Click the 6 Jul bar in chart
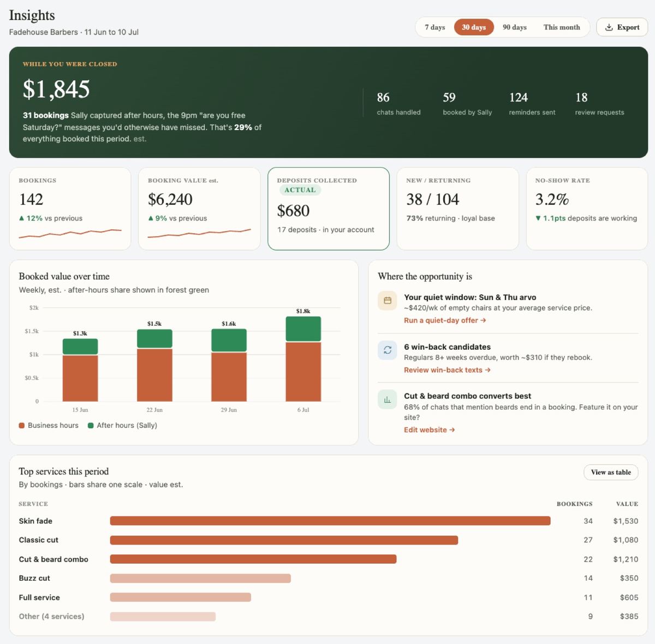 pyautogui.click(x=303, y=359)
